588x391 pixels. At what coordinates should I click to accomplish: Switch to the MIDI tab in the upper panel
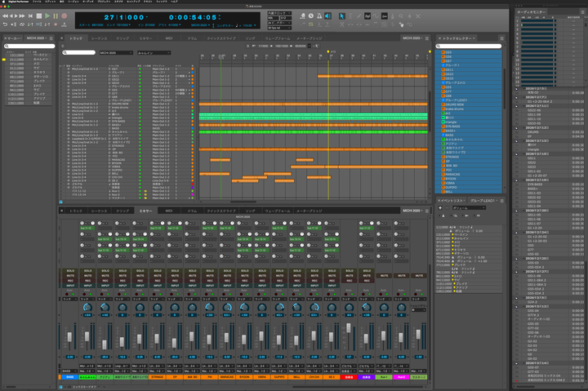(169, 38)
